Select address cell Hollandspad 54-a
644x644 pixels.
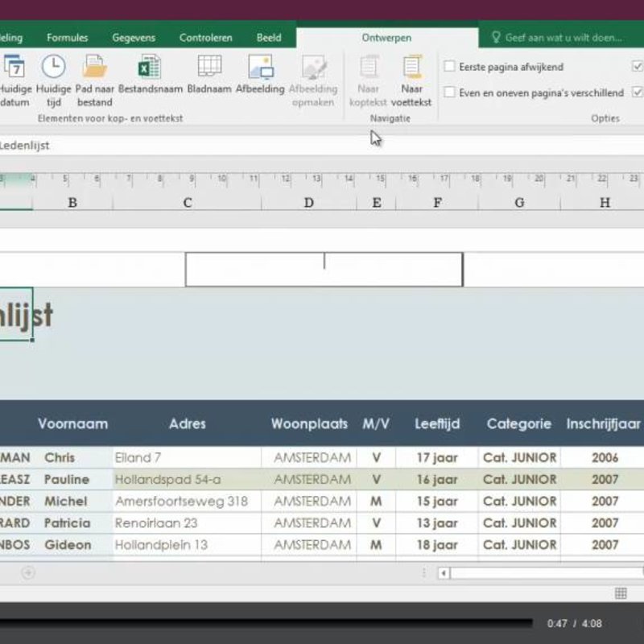pyautogui.click(x=188, y=479)
